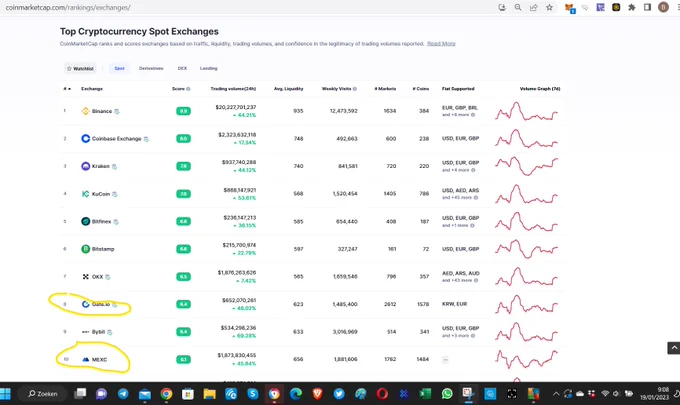Sort the table by the # rank column
The image size is (680, 405).
point(67,89)
